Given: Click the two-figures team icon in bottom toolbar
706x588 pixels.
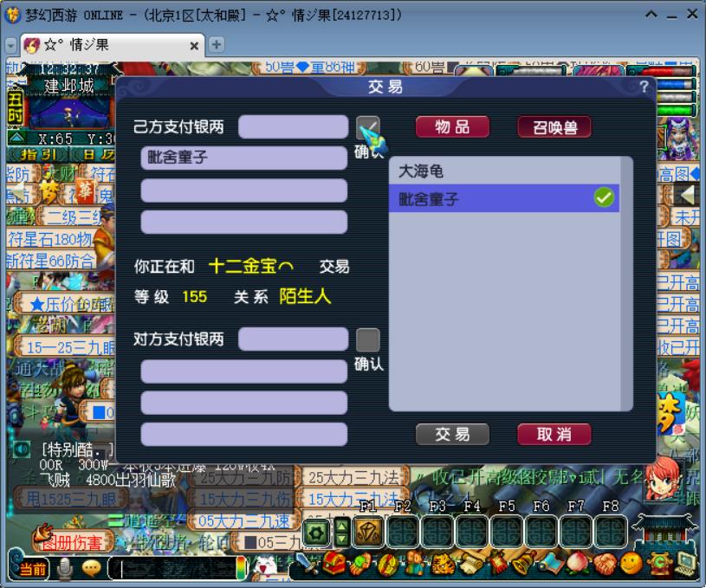Looking at the screenshot, I should tap(415, 564).
